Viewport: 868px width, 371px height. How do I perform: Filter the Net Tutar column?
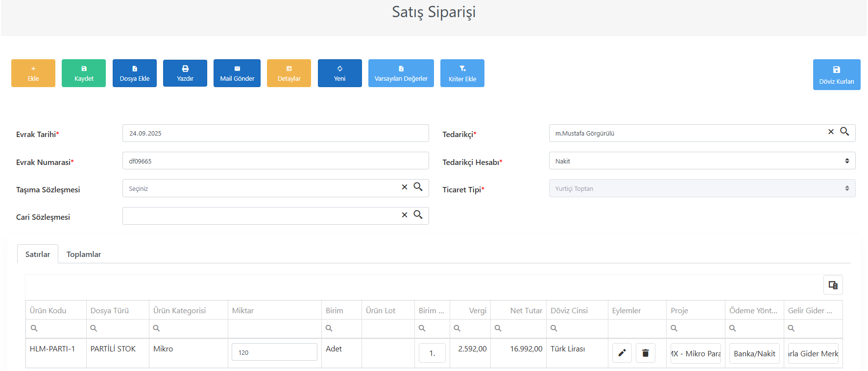tap(518, 328)
